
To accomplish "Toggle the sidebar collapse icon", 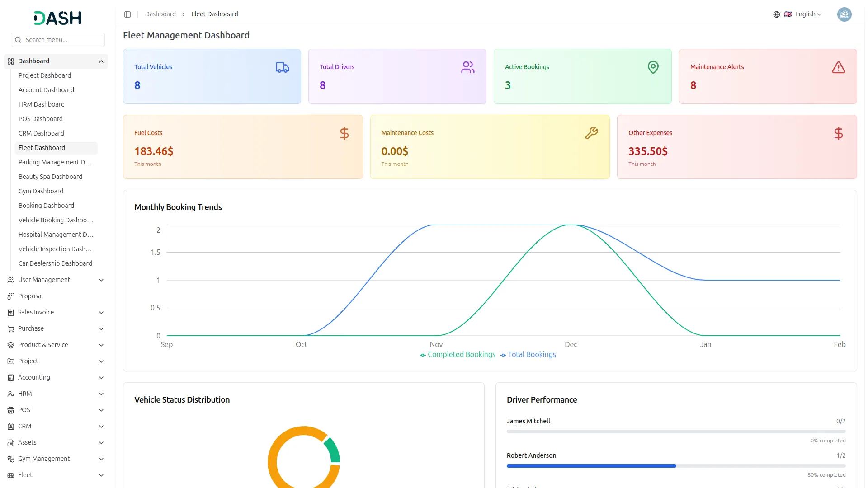I will click(x=127, y=14).
